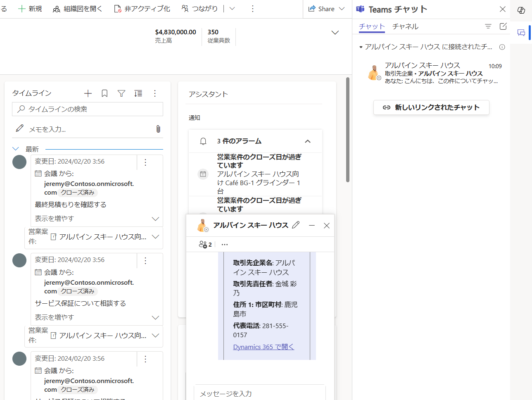Switch to the チャネル tab

pyautogui.click(x=405, y=26)
